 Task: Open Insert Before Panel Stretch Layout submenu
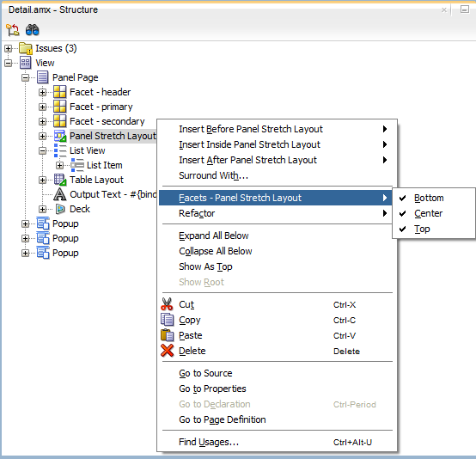(x=277, y=129)
